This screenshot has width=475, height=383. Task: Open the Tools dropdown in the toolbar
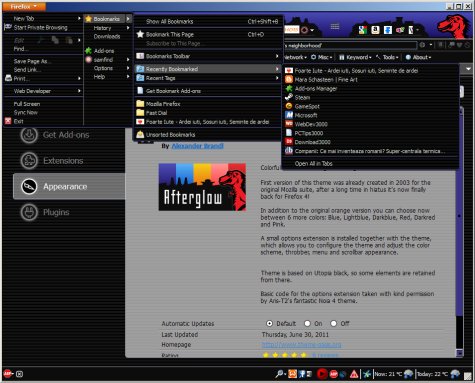[x=387, y=57]
